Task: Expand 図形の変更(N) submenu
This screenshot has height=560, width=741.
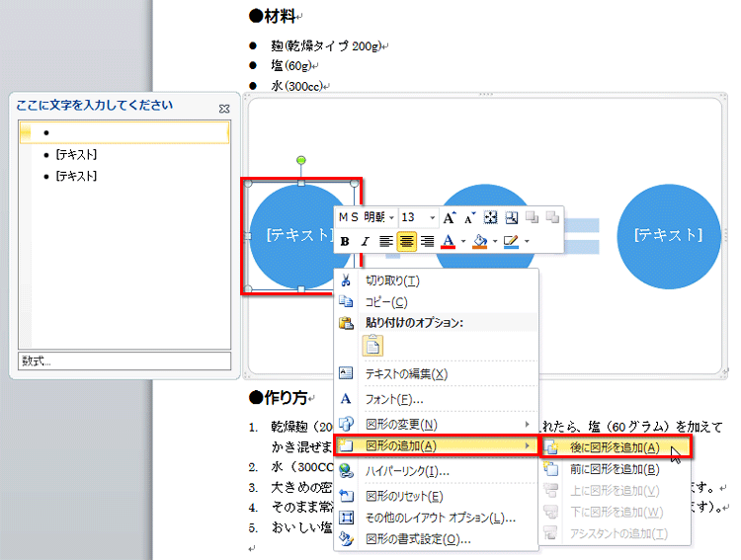Action: [436, 425]
